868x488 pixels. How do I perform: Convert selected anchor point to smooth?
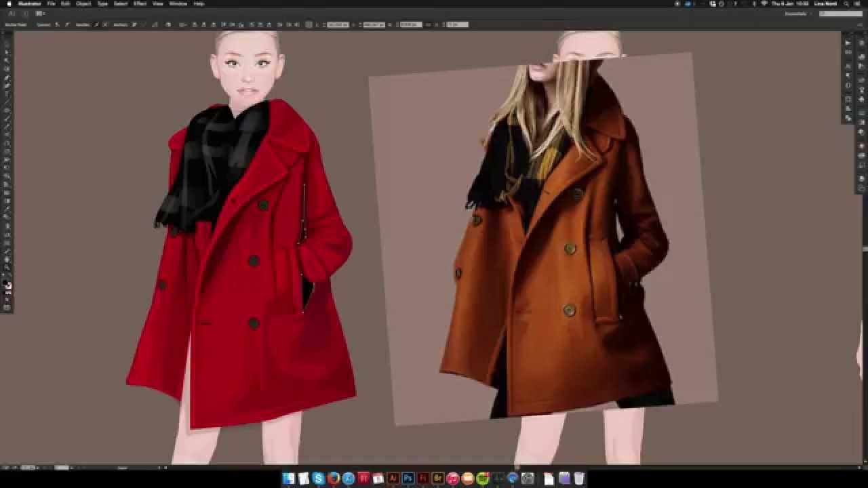click(67, 24)
